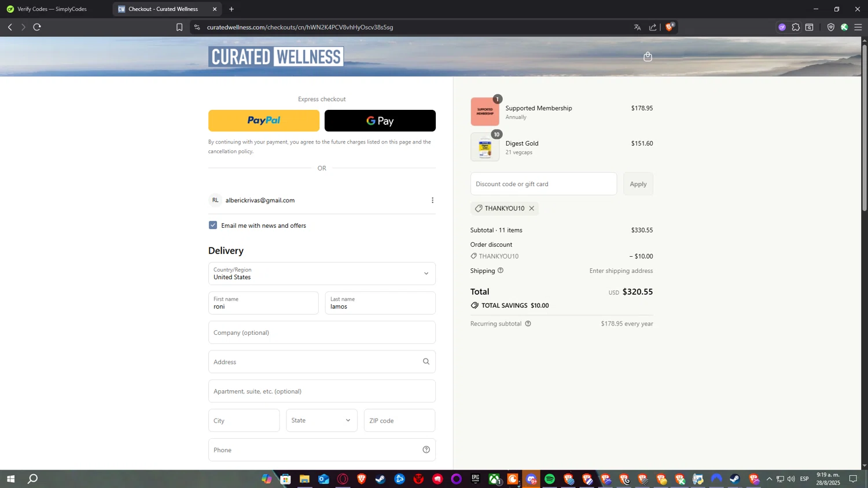Viewport: 868px width, 488px height.
Task: Open the browser hamburger menu
Action: click(x=858, y=27)
